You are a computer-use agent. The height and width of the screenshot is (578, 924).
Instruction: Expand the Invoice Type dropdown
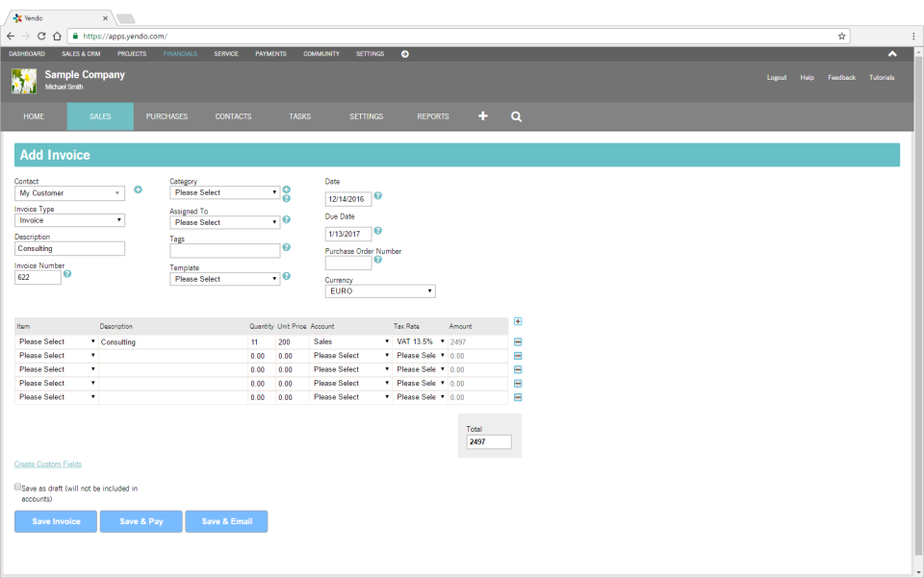69,220
